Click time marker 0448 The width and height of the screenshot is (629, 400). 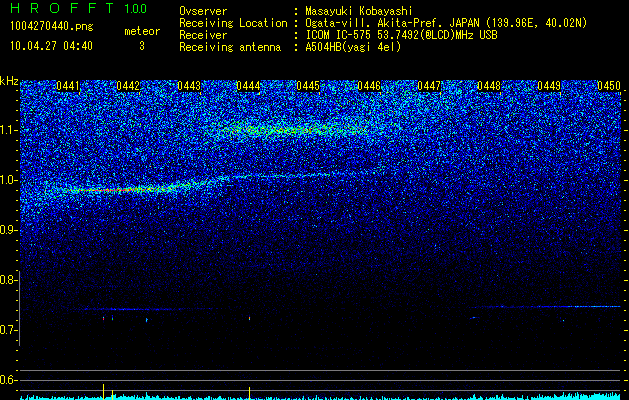[x=489, y=86]
